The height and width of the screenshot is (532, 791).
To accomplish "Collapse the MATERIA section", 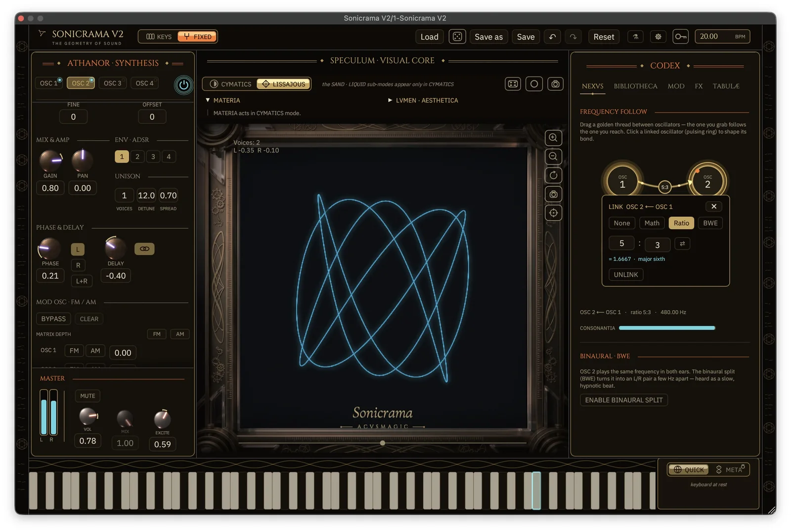I will coord(222,100).
